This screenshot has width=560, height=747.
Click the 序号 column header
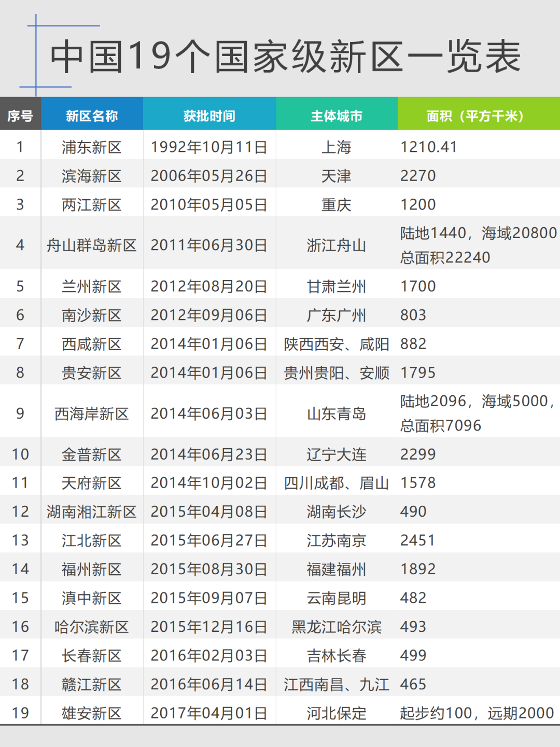click(x=20, y=116)
